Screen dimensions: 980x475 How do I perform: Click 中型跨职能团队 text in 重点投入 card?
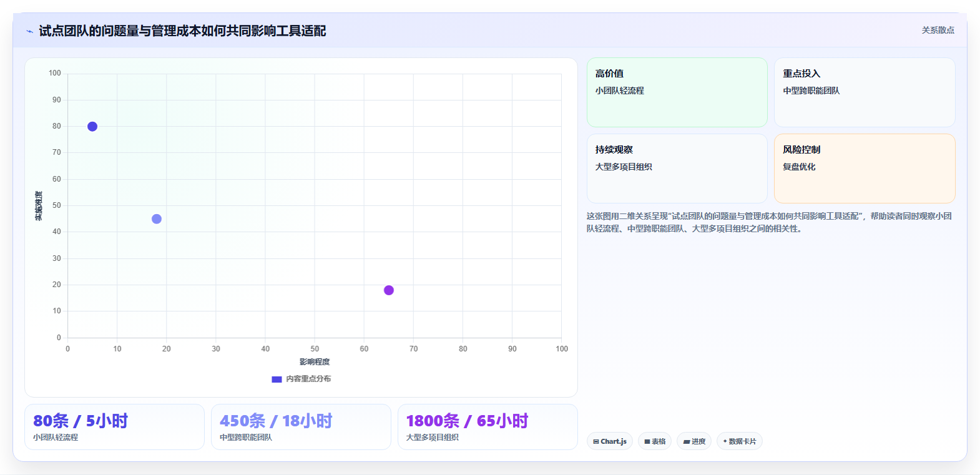click(x=811, y=91)
